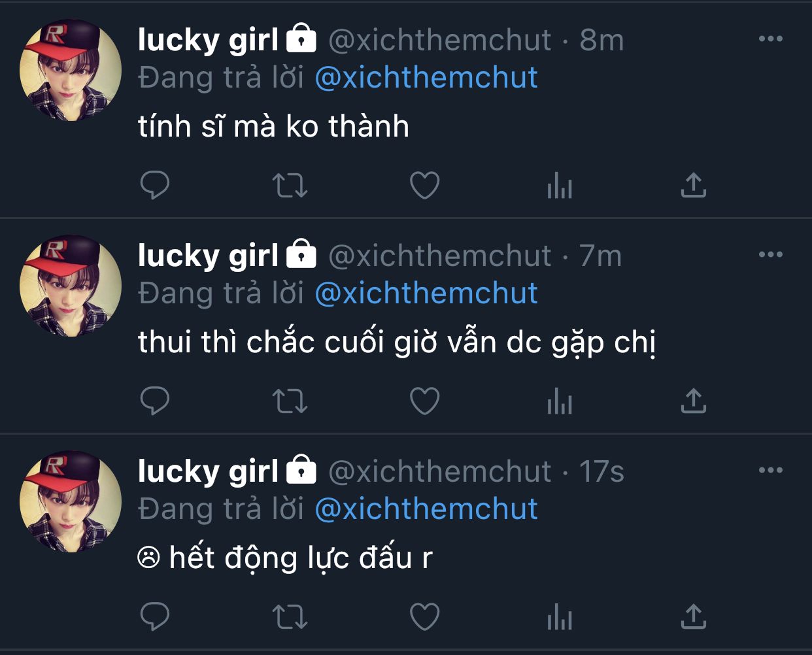Retweet the 'hết động lực đấu r' tweet
The width and height of the screenshot is (812, 655).
pos(290,616)
